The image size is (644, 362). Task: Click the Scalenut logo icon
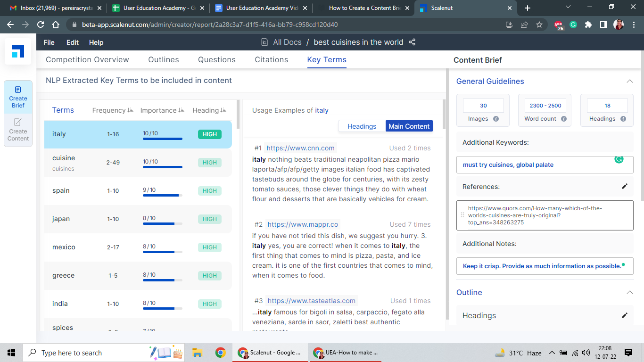point(18,51)
